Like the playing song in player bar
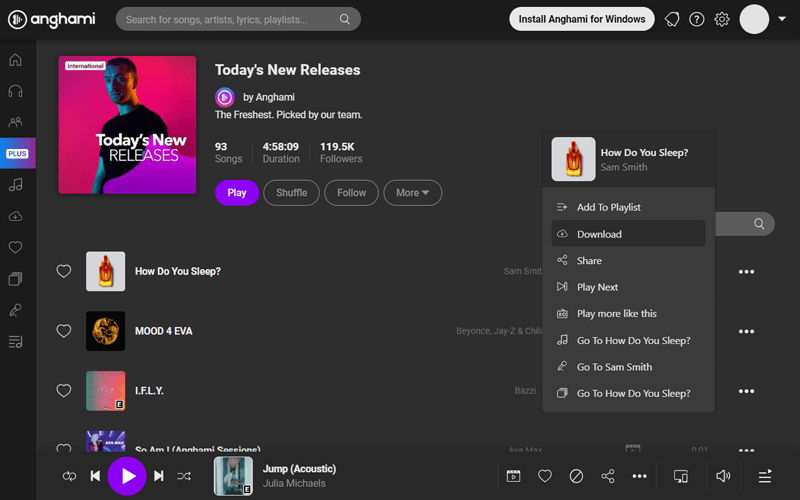 545,476
